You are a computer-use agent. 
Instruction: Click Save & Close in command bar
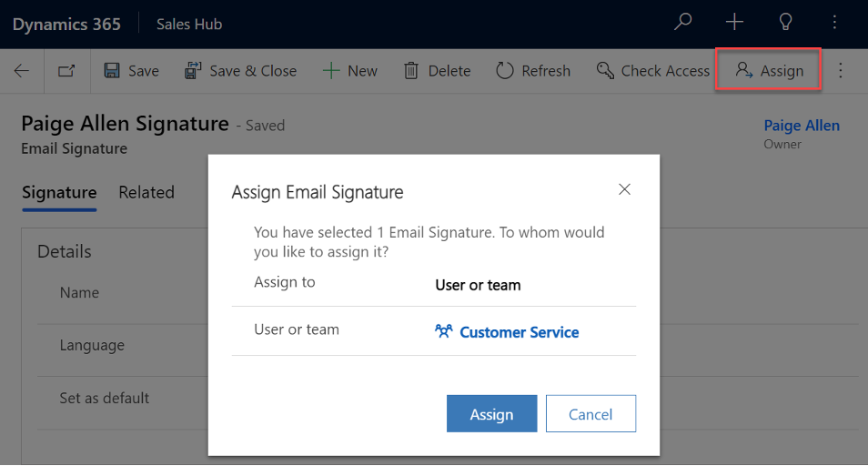click(240, 71)
